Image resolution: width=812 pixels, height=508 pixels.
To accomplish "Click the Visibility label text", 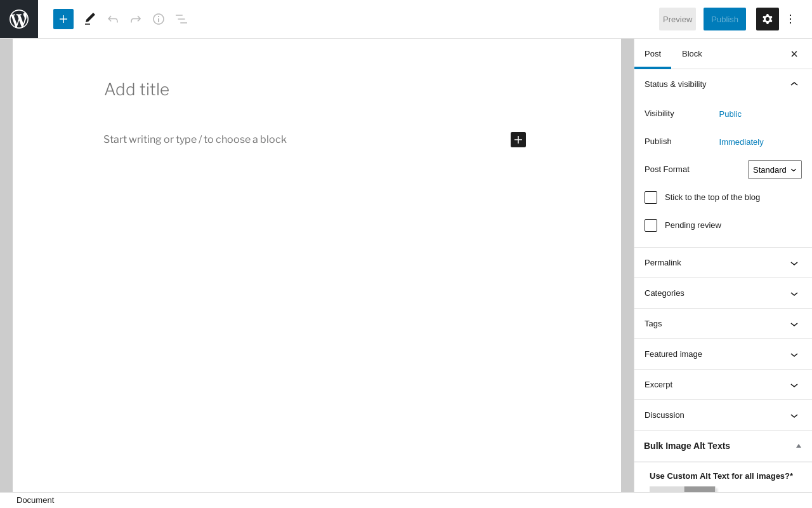I will coord(659,114).
